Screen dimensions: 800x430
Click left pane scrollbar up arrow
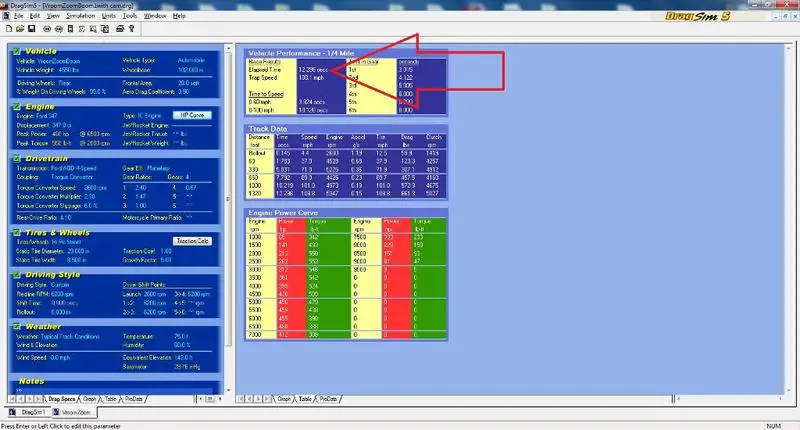228,49
